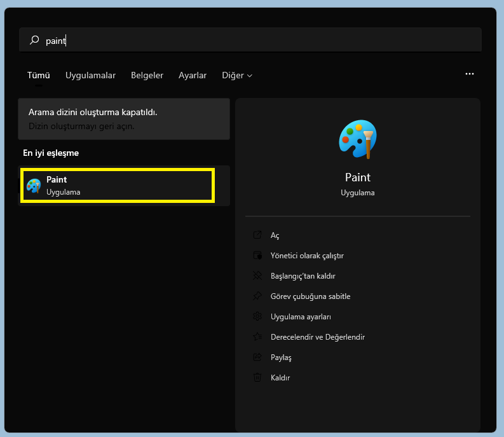504x437 pixels.
Task: Click the app settings gear icon
Action: pyautogui.click(x=257, y=316)
